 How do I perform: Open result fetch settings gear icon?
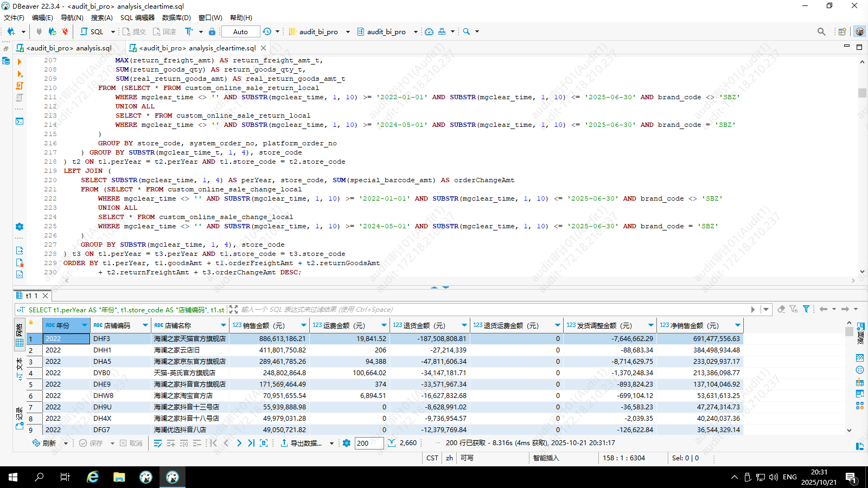coord(347,443)
